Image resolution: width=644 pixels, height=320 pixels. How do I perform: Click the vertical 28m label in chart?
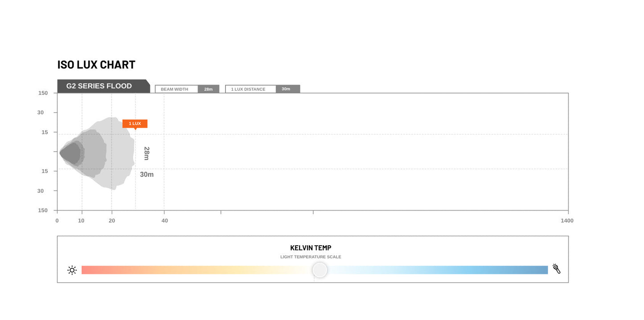(x=146, y=154)
